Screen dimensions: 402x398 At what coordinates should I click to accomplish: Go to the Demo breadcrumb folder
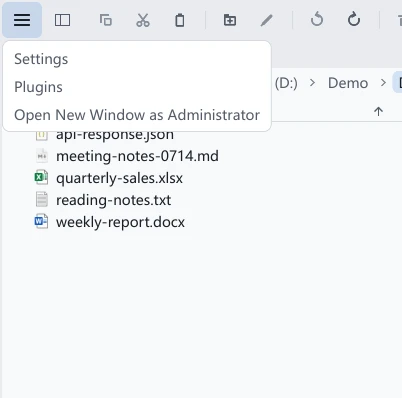(x=348, y=83)
